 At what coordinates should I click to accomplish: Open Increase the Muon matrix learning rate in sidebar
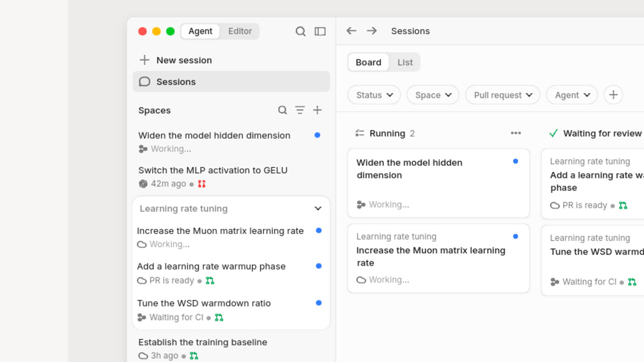(231, 237)
